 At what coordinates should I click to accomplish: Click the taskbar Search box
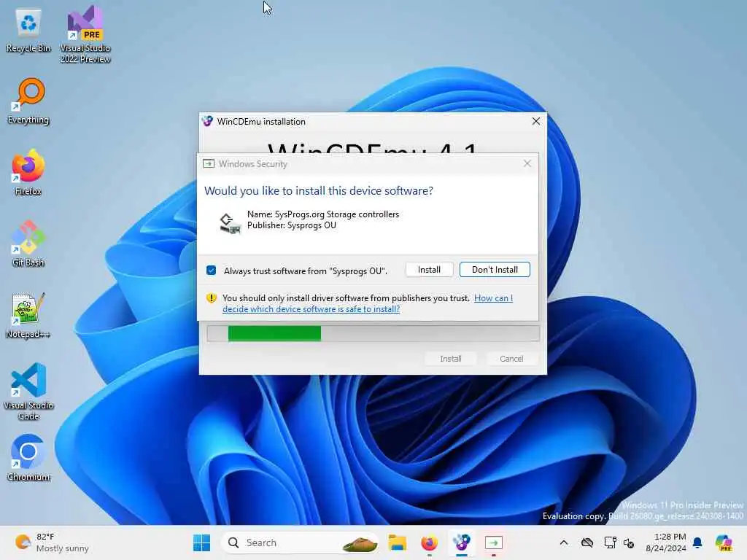tap(300, 542)
